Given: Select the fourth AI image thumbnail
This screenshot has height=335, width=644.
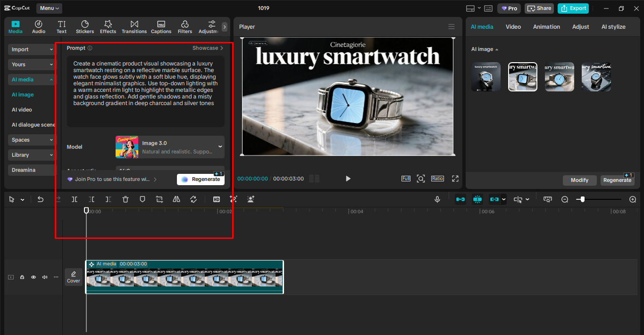Looking at the screenshot, I should click(x=596, y=77).
